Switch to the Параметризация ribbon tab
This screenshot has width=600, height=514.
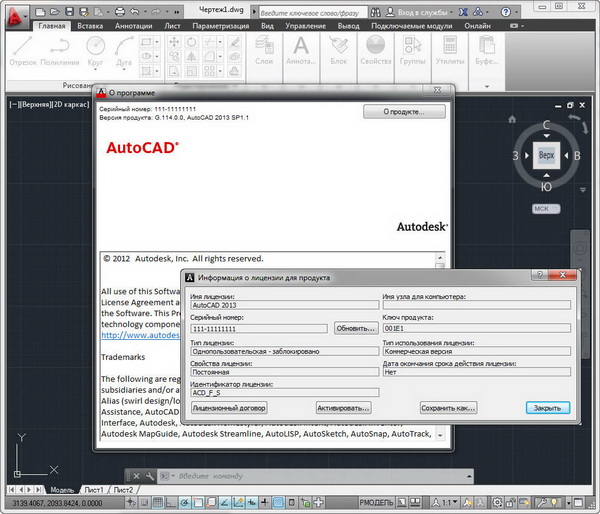(221, 26)
